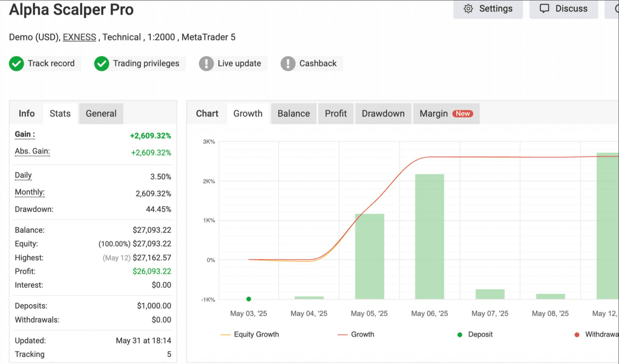Click the May 06 green bar
619x364 pixels.
[x=429, y=236]
